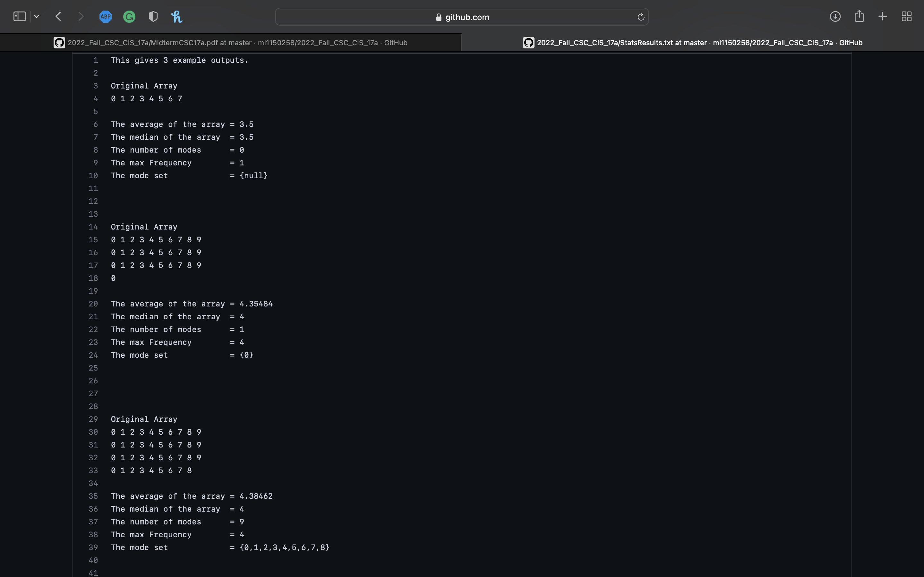Open the privacy shield extension icon
This screenshot has width=924, height=577.
click(153, 16)
